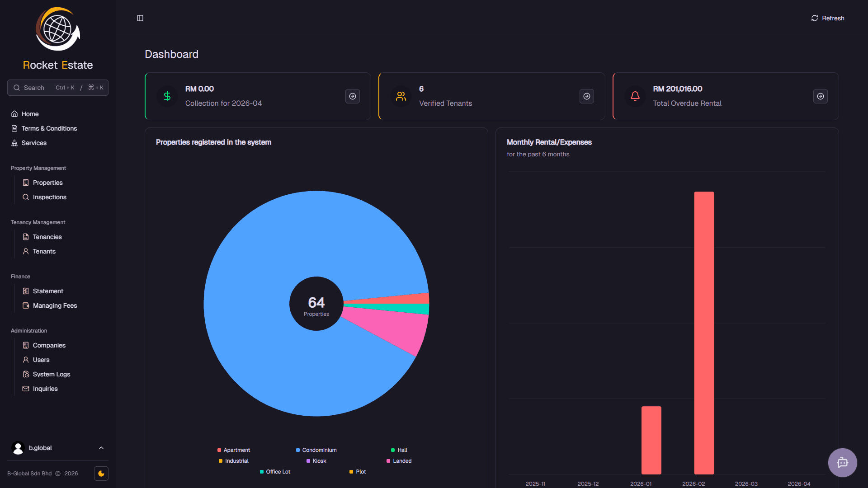Toggle the sidebar collapse icon
The height and width of the screenshot is (488, 868).
click(x=140, y=18)
